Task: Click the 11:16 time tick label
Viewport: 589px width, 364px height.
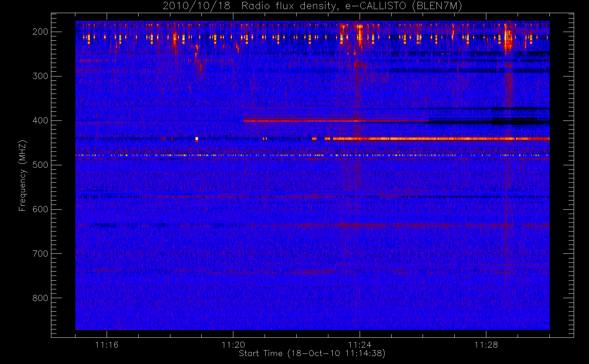Action: 107,345
